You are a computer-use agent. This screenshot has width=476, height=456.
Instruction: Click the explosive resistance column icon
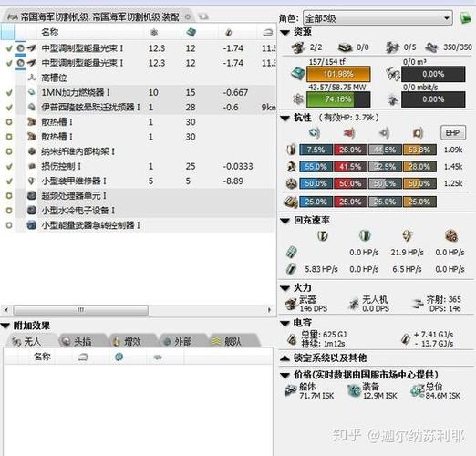(x=419, y=133)
